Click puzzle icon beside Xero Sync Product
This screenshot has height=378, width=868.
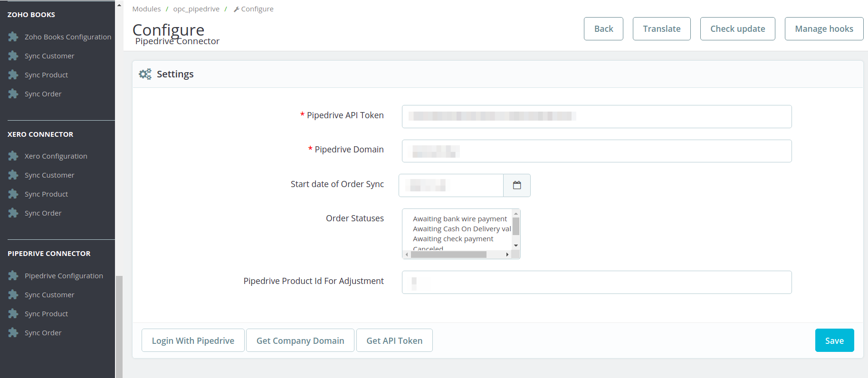[x=13, y=194]
